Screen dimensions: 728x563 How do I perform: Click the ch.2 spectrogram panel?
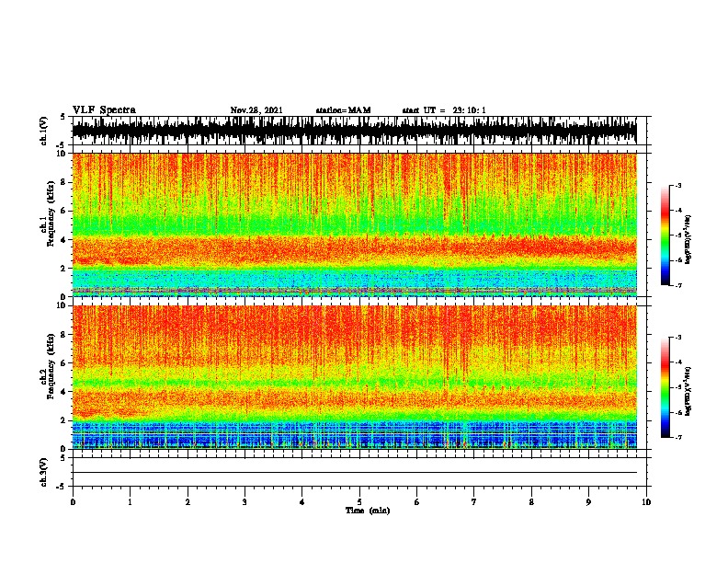[x=354, y=377]
